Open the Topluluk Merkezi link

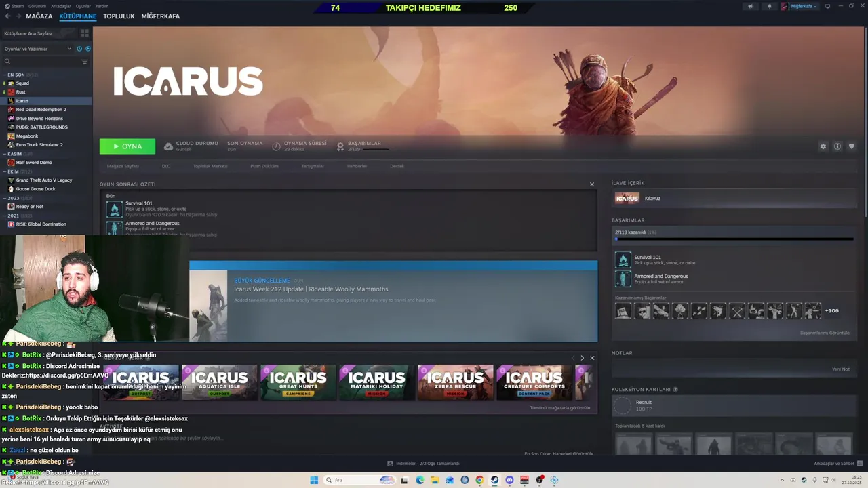point(210,166)
